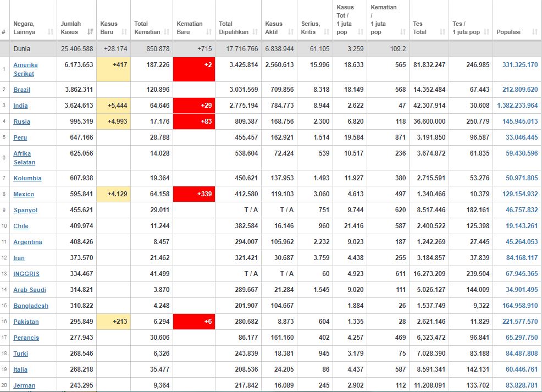The height and width of the screenshot is (392, 542).
Task: Select the red +29 new deaths cell
Action: click(194, 106)
